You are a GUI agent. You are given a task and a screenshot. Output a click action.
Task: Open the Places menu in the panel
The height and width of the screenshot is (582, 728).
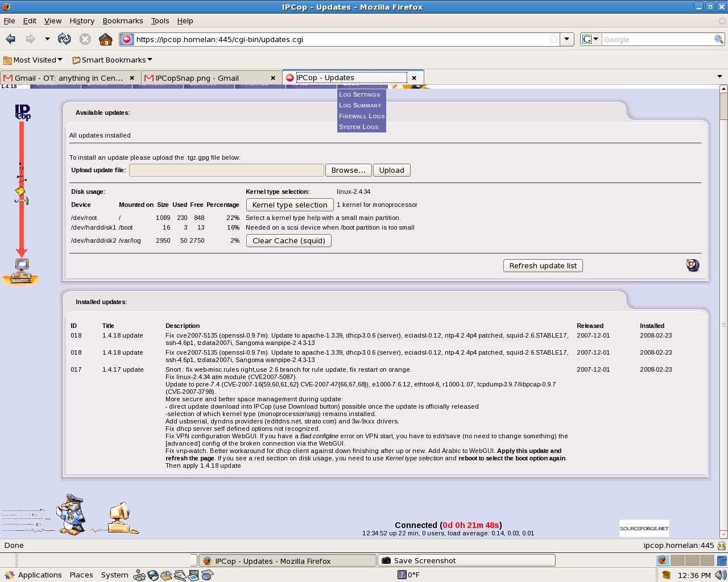coord(81,575)
